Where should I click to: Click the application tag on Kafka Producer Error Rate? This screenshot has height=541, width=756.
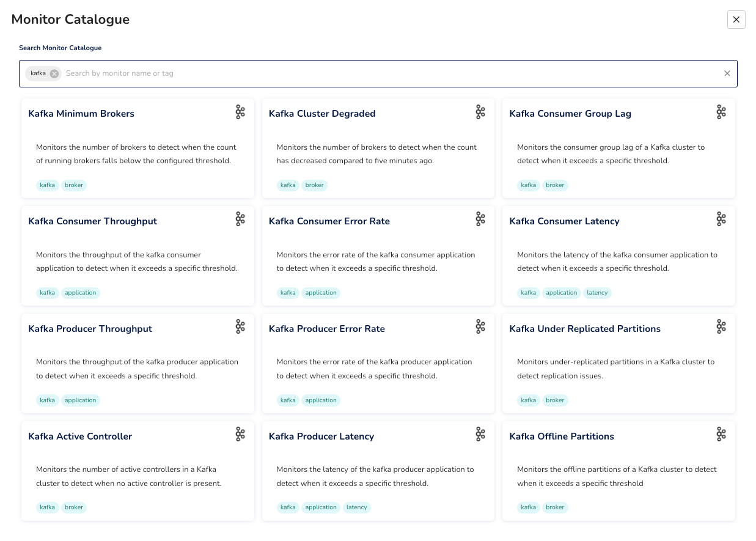click(321, 400)
